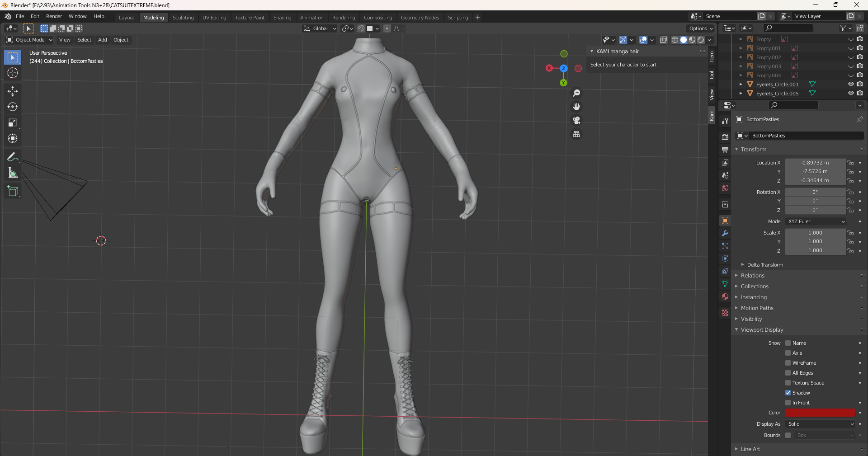The width and height of the screenshot is (868, 456).
Task: Activate the Rotate tool
Action: pyautogui.click(x=13, y=107)
